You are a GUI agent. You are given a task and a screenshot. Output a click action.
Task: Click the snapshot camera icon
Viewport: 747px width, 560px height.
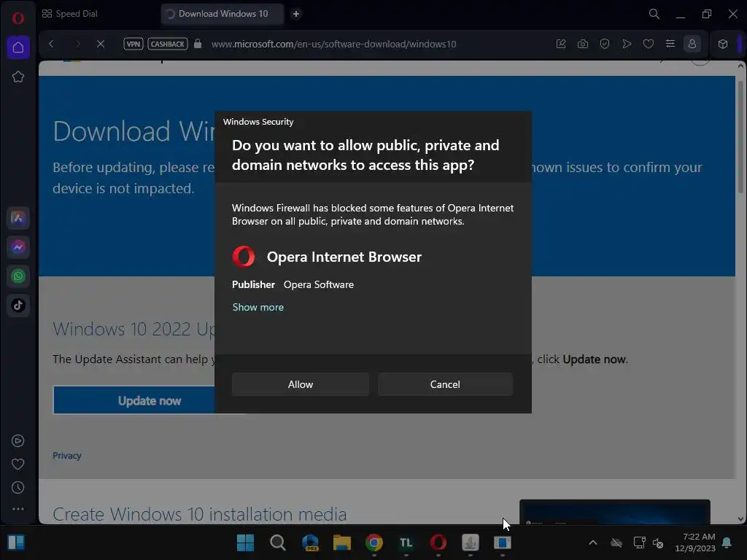(583, 44)
